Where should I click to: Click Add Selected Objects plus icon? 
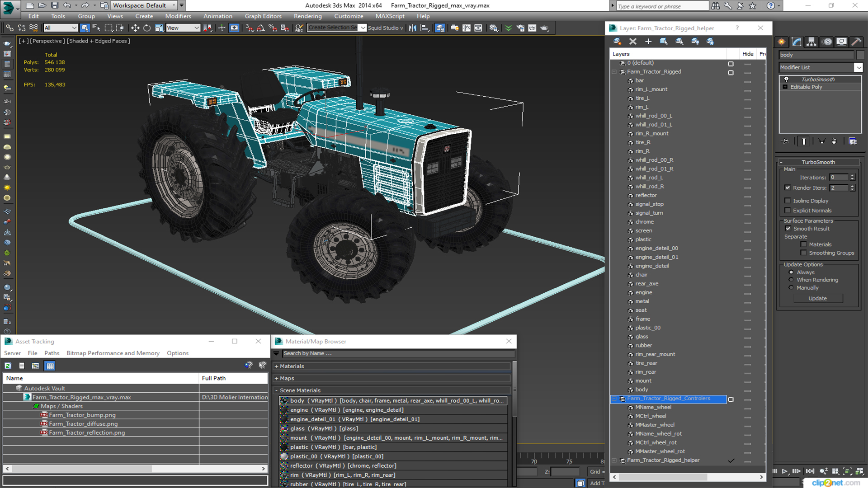(x=648, y=42)
